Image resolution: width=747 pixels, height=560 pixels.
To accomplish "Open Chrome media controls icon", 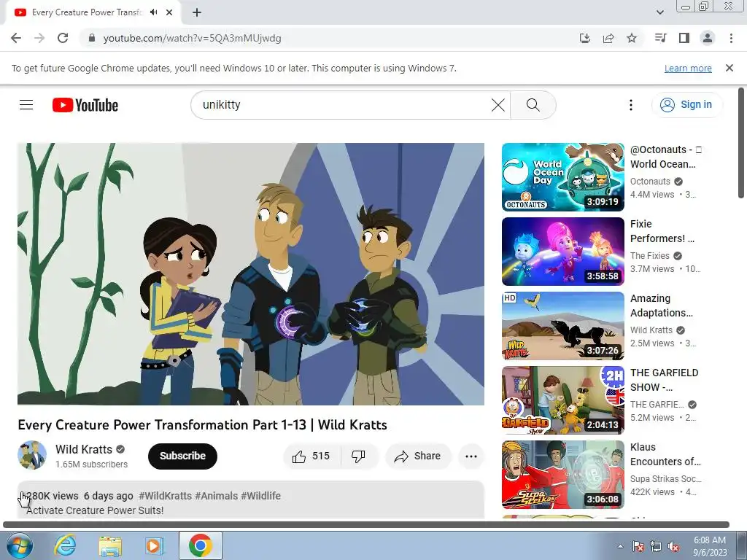I will (660, 38).
